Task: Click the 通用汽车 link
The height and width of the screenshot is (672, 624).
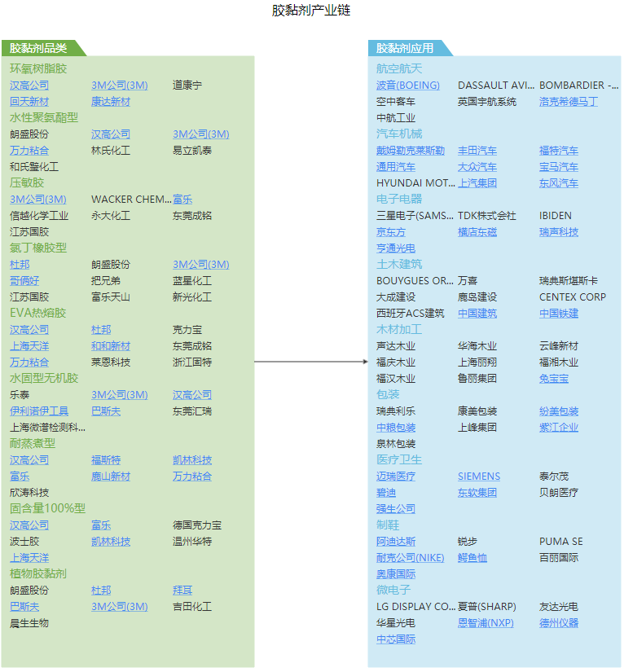Action: pos(396,167)
